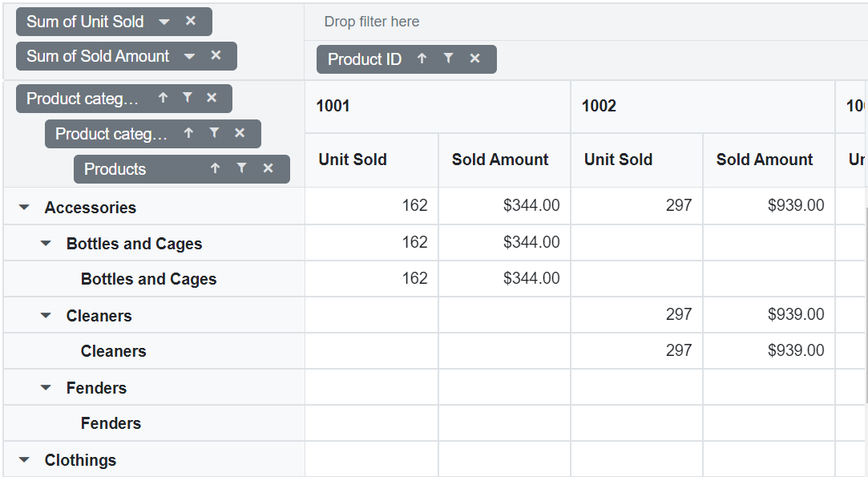Open the filter for Product ID
This screenshot has width=868, height=477.
448,59
